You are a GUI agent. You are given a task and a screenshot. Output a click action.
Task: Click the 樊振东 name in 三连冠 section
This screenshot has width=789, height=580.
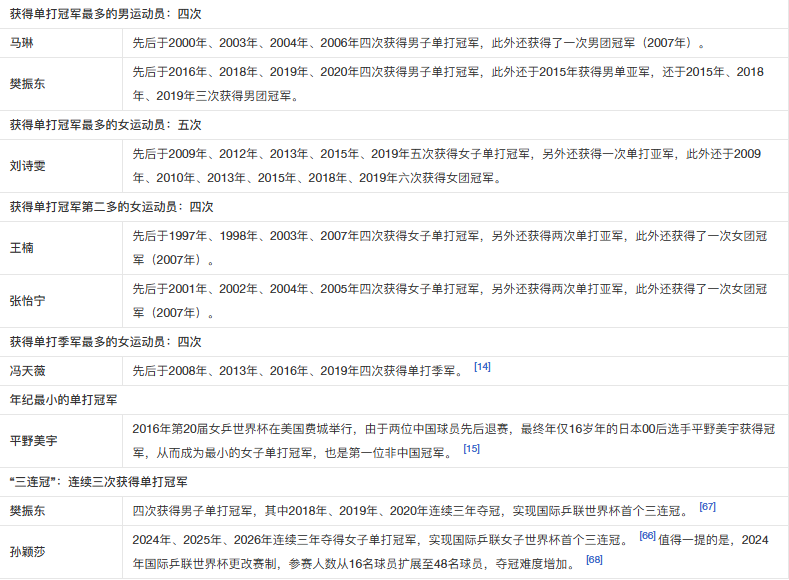coord(27,511)
